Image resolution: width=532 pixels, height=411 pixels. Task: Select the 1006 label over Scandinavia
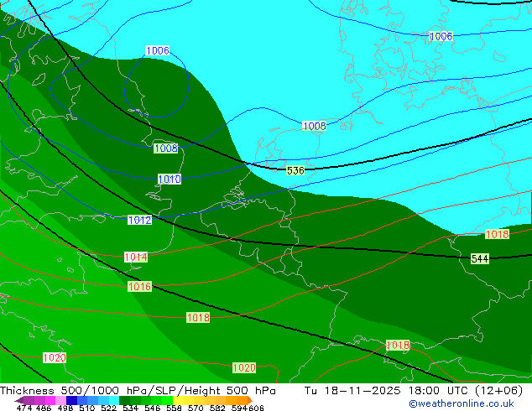[x=441, y=36]
